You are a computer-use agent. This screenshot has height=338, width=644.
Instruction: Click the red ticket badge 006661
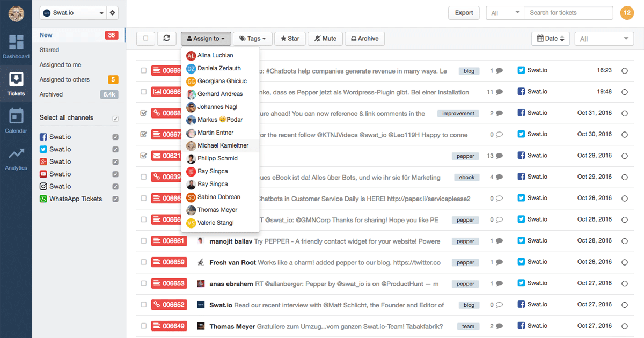[169, 241]
